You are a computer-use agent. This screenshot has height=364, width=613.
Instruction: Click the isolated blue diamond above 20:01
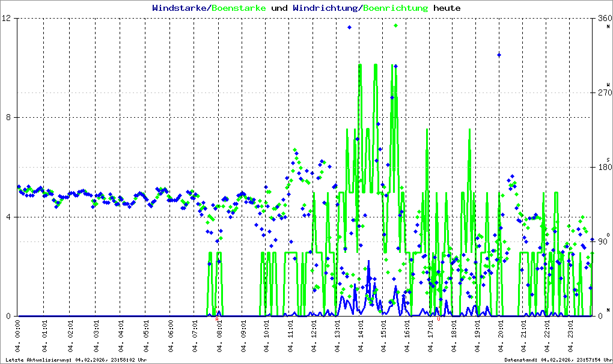[x=499, y=55]
